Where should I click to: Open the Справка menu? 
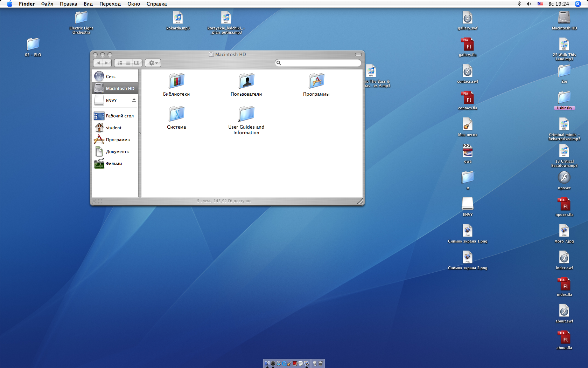[156, 4]
